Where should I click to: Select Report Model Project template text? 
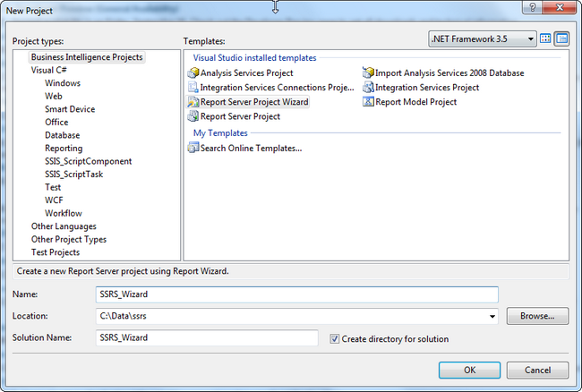point(415,102)
